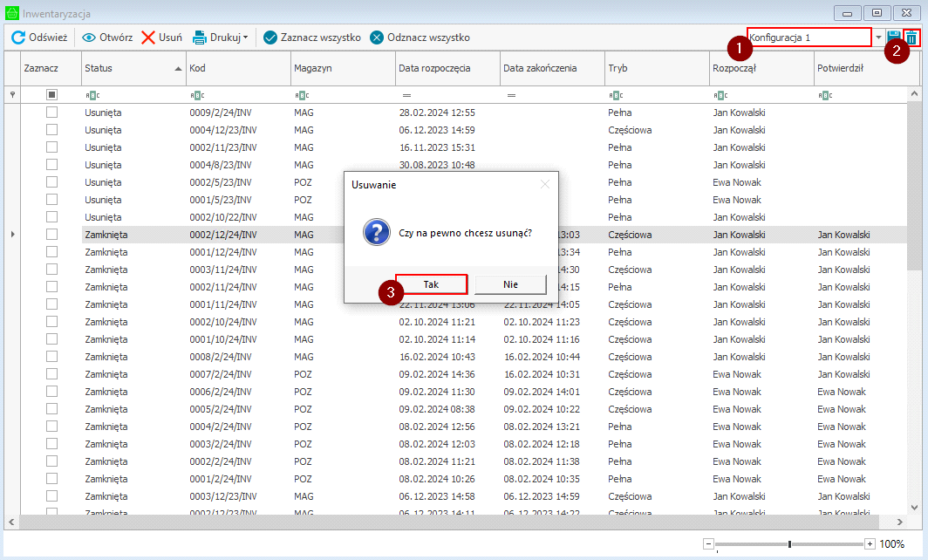
Task: Click the horizontal scrollbar right arrow
Action: click(x=899, y=522)
